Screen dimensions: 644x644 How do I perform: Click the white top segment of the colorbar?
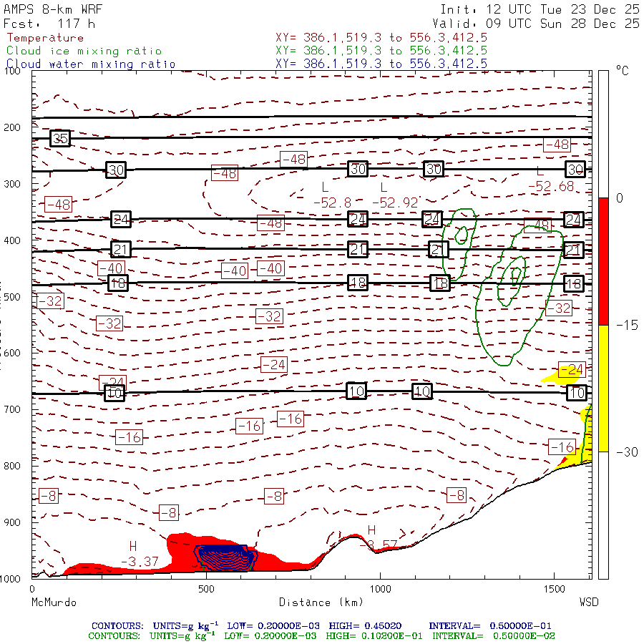(603, 135)
